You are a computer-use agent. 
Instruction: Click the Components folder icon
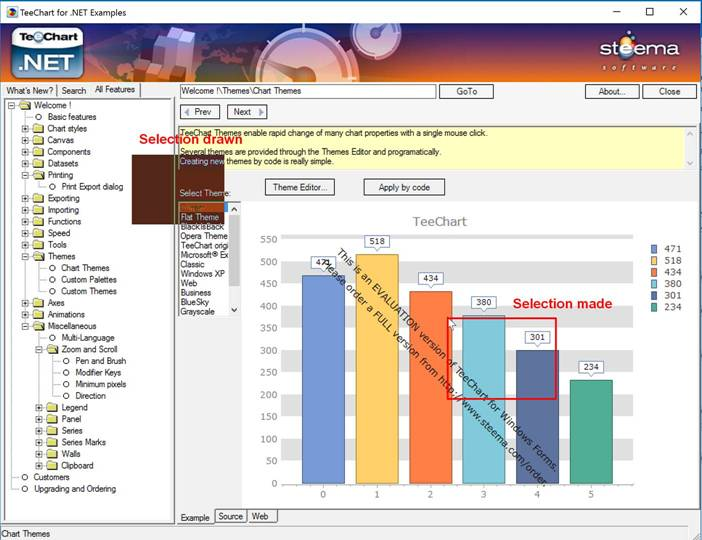39,152
